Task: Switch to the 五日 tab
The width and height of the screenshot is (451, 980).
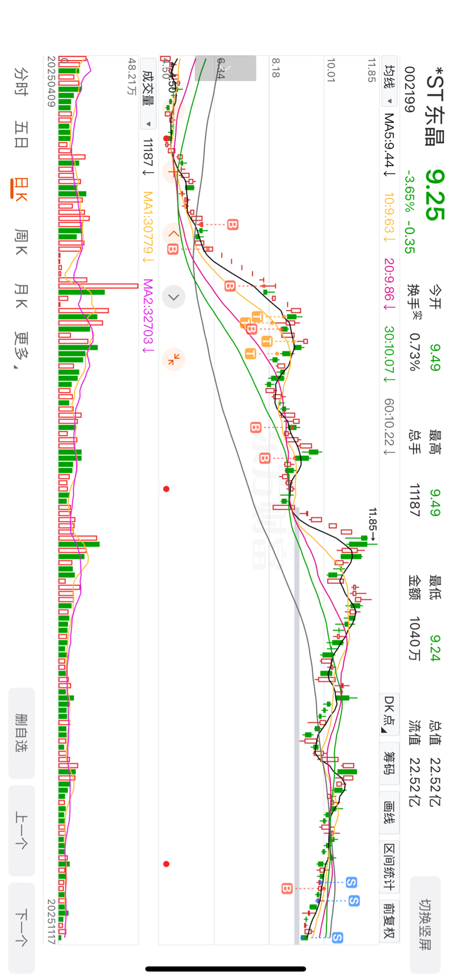Action: [x=22, y=134]
